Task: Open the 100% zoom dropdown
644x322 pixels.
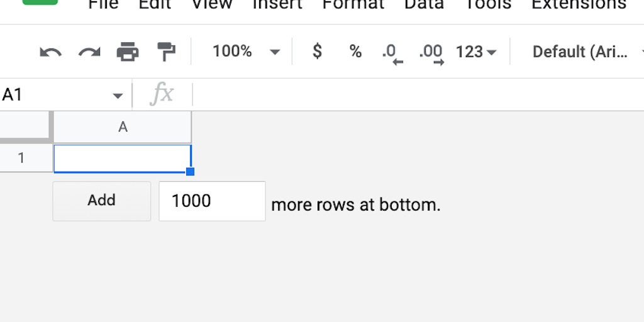Action: [246, 52]
